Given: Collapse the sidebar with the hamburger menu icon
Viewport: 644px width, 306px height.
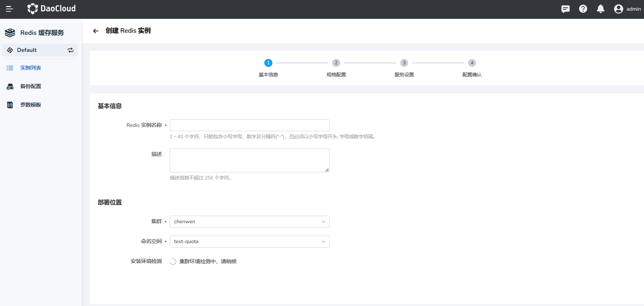Looking at the screenshot, I should 10,9.
